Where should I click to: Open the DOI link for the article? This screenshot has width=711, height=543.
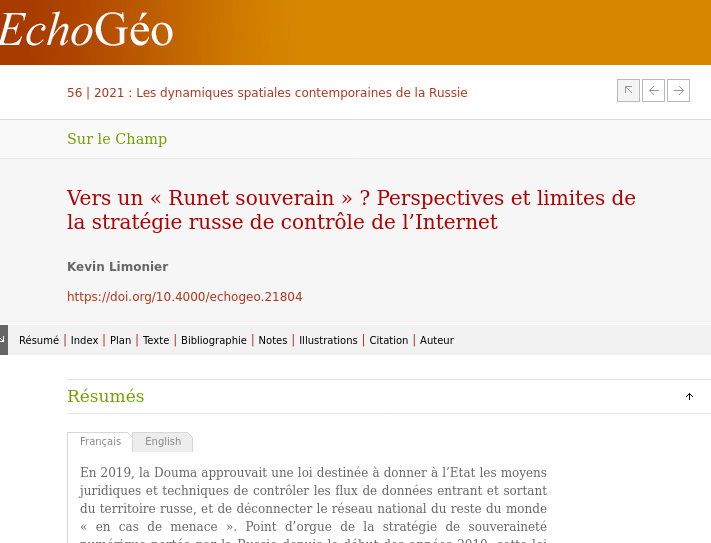184,297
